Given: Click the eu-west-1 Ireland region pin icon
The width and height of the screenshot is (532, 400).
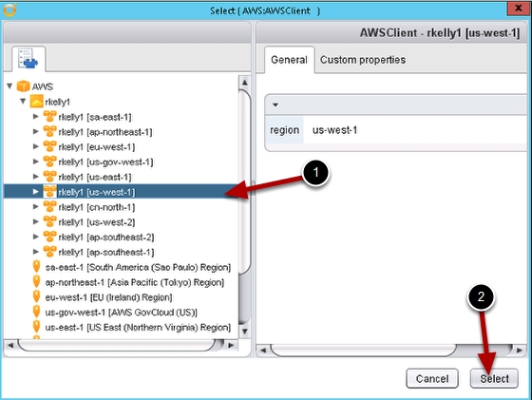Looking at the screenshot, I should [37, 296].
